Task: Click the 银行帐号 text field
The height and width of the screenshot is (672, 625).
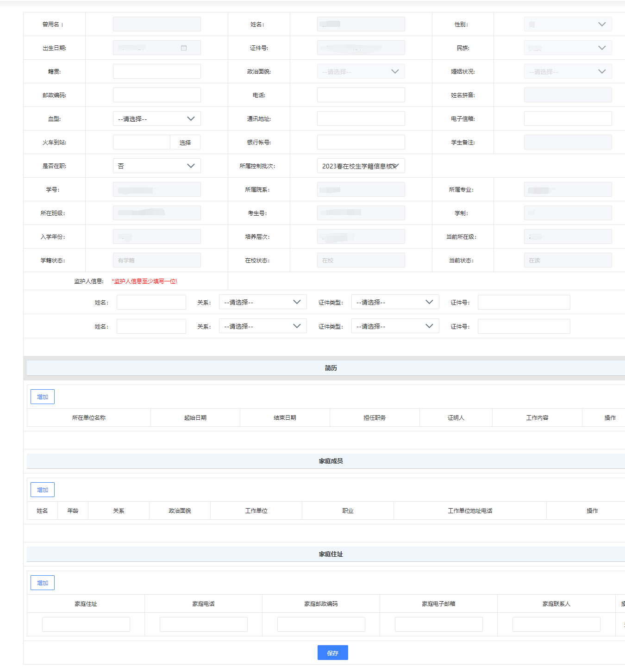Action: click(361, 143)
